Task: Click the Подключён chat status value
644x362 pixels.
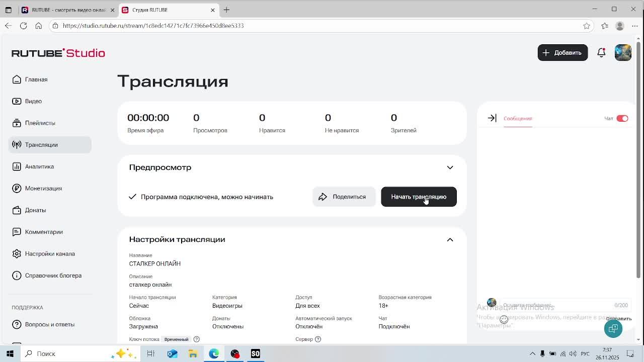Action: tap(394, 326)
